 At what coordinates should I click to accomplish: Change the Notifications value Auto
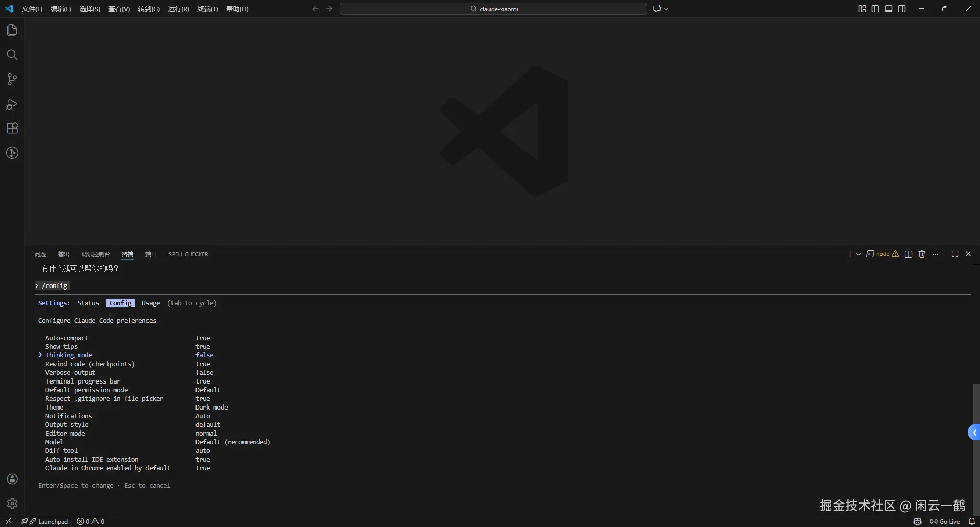(x=203, y=416)
